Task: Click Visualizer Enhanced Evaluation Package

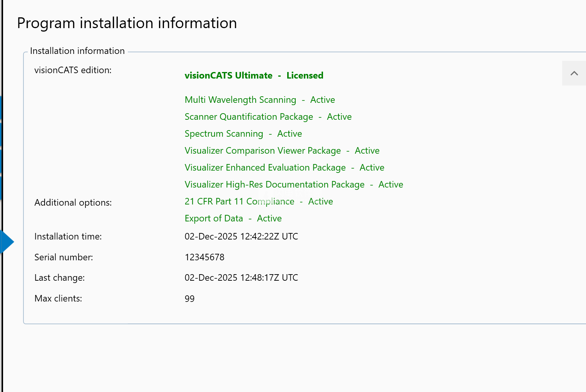Action: [284, 168]
